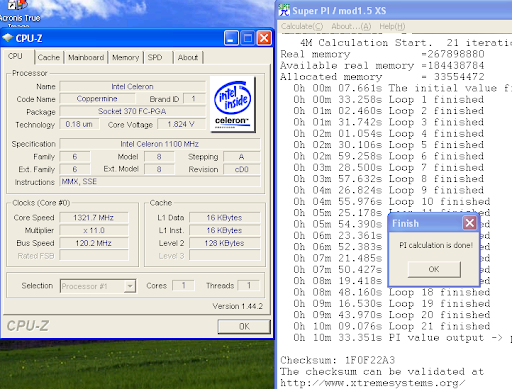Click the Ext. Model value 8
Viewport: 512px width, 389px height.
click(159, 169)
